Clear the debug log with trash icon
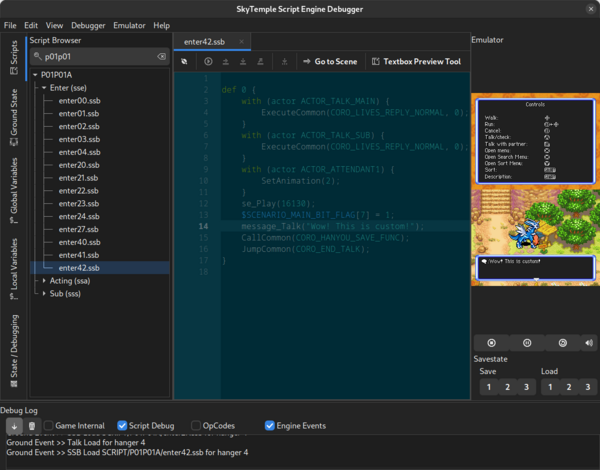 [x=31, y=426]
